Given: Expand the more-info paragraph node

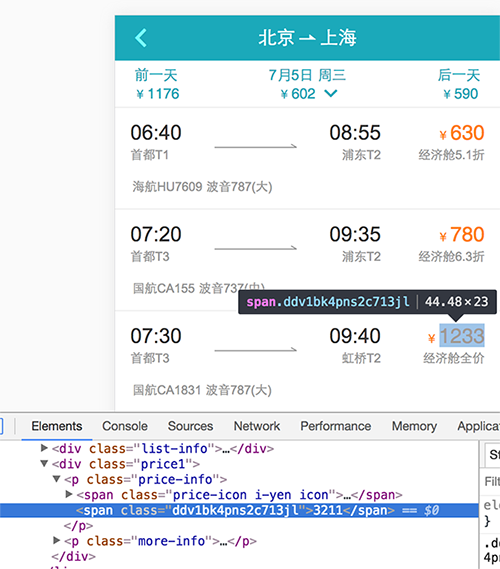Looking at the screenshot, I should tap(56, 540).
